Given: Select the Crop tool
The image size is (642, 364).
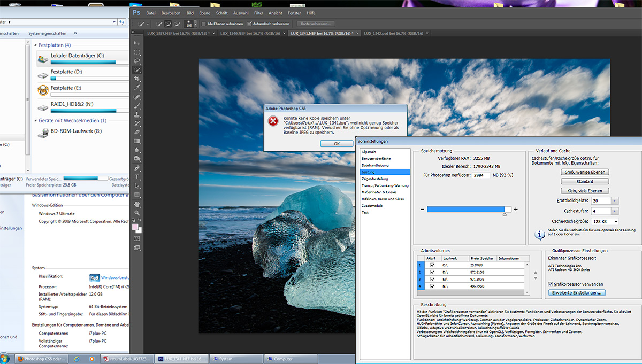Looking at the screenshot, I should pyautogui.click(x=137, y=79).
